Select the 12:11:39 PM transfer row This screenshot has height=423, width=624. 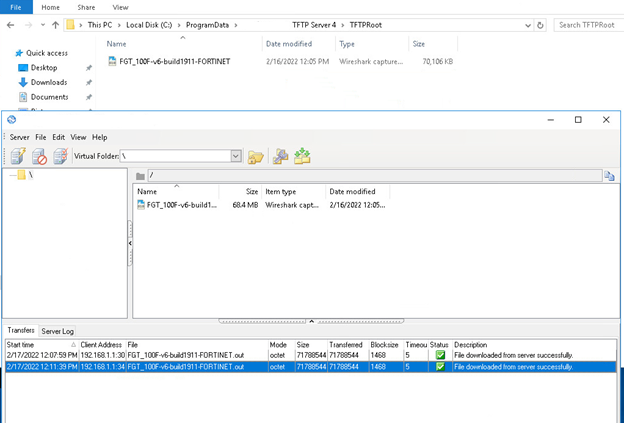pos(311,366)
